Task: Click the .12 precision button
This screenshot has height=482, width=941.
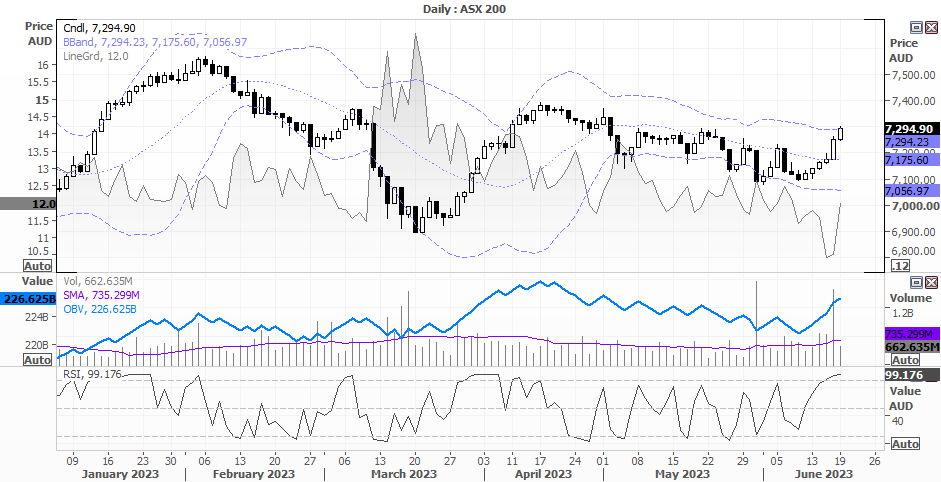Action: tap(901, 266)
